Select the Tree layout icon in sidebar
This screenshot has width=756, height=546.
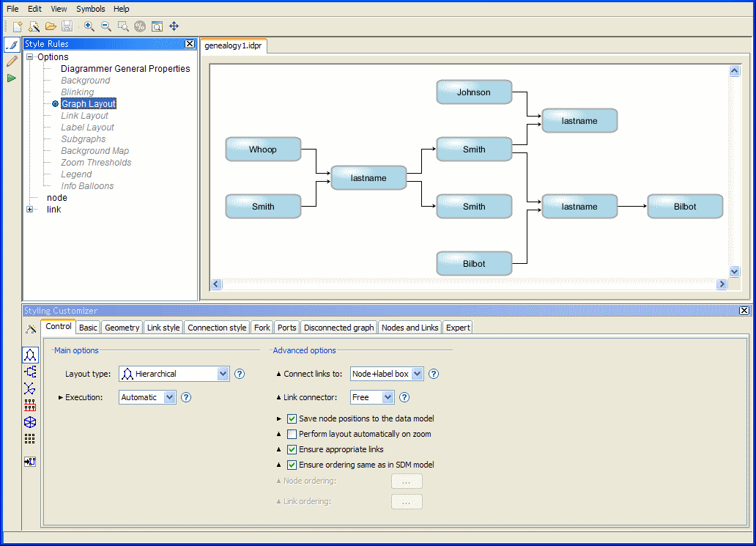tap(30, 372)
